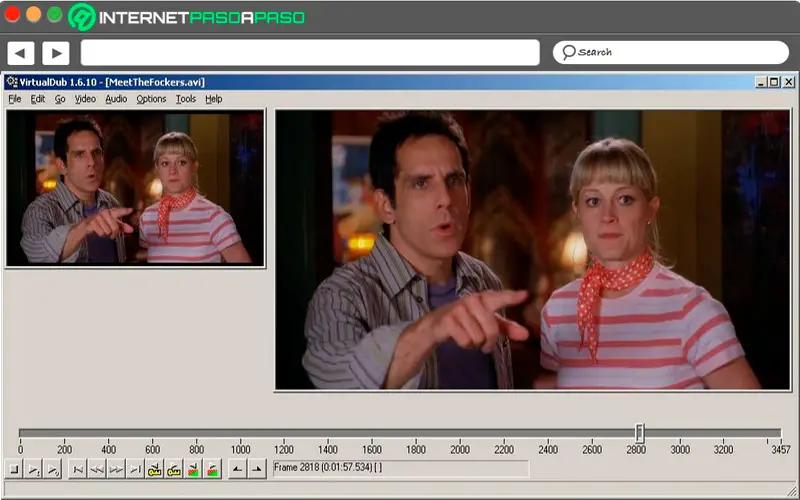Step forward one frame
This screenshot has width=800, height=500.
point(116,469)
